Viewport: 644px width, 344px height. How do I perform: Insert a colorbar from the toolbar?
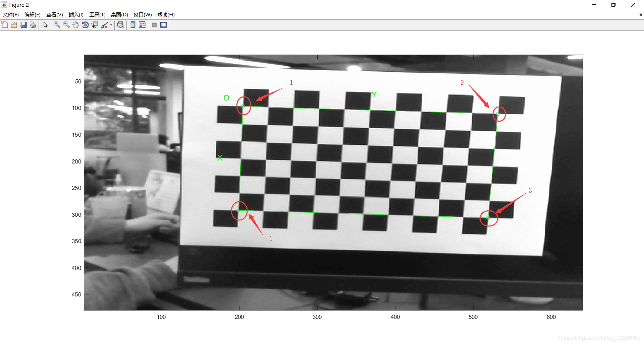[x=133, y=25]
